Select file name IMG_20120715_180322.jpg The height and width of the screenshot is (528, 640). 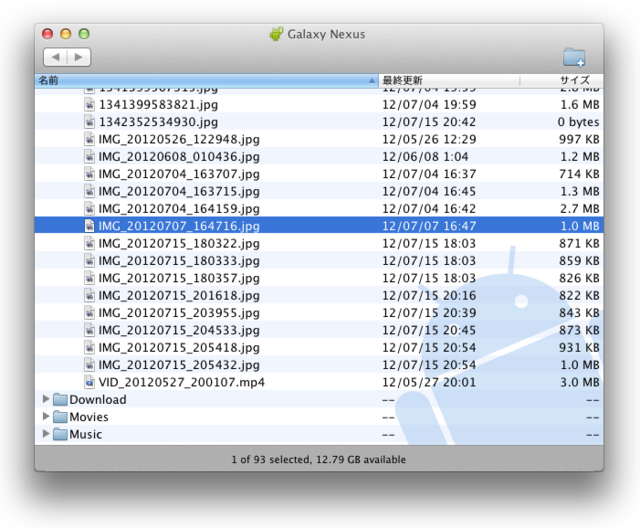(x=179, y=244)
